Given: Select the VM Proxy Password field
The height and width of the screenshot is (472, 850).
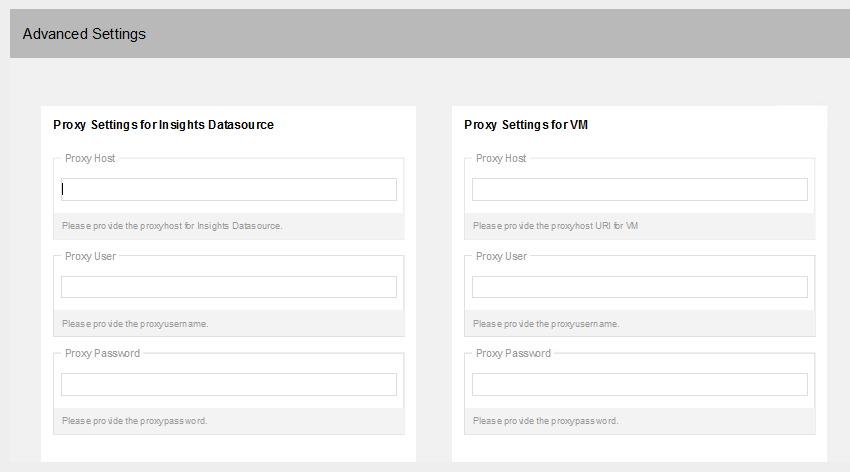Looking at the screenshot, I should pyautogui.click(x=639, y=384).
